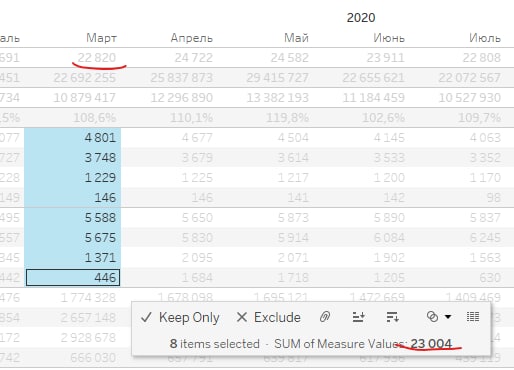The width and height of the screenshot is (514, 370).
Task: Click the percentage cell 108,6%
Action: [95, 118]
